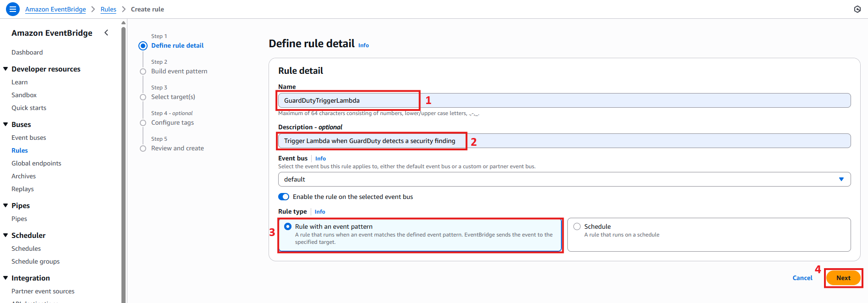This screenshot has width=868, height=303.
Task: Collapse the Pipes section
Action: tap(5, 205)
